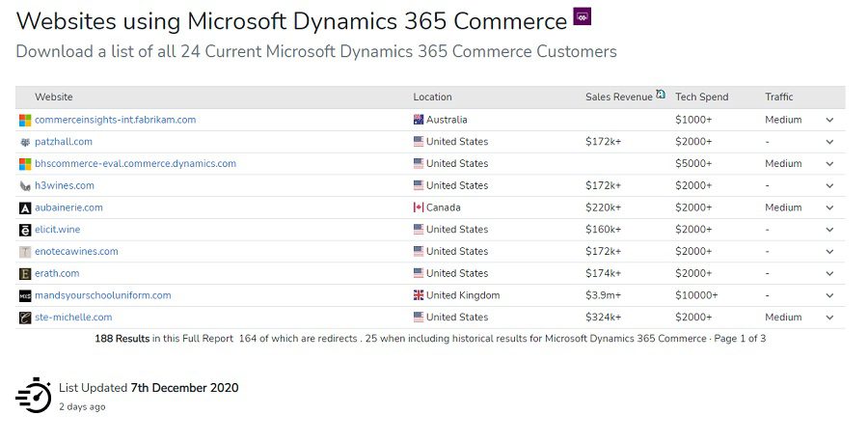
Task: Click the '188 Results' text
Action: [122, 339]
